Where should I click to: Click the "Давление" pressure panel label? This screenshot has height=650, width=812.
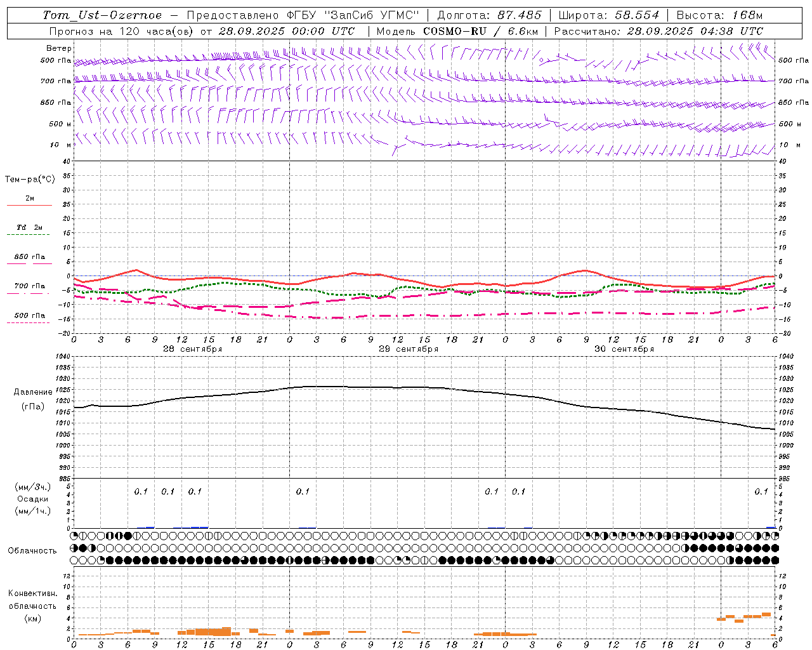coord(33,392)
